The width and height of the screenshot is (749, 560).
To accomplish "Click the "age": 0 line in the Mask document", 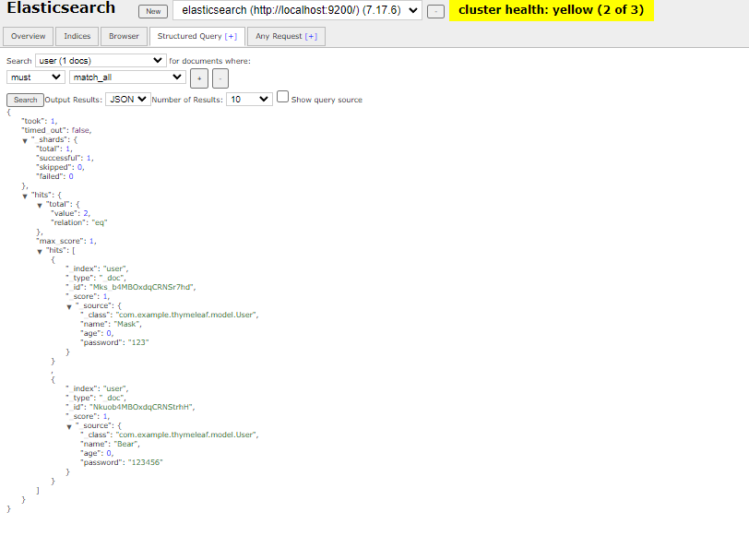I will (97, 333).
